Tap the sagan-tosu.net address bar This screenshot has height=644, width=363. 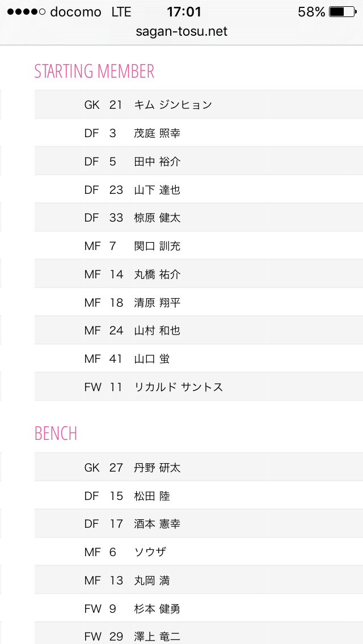click(181, 32)
